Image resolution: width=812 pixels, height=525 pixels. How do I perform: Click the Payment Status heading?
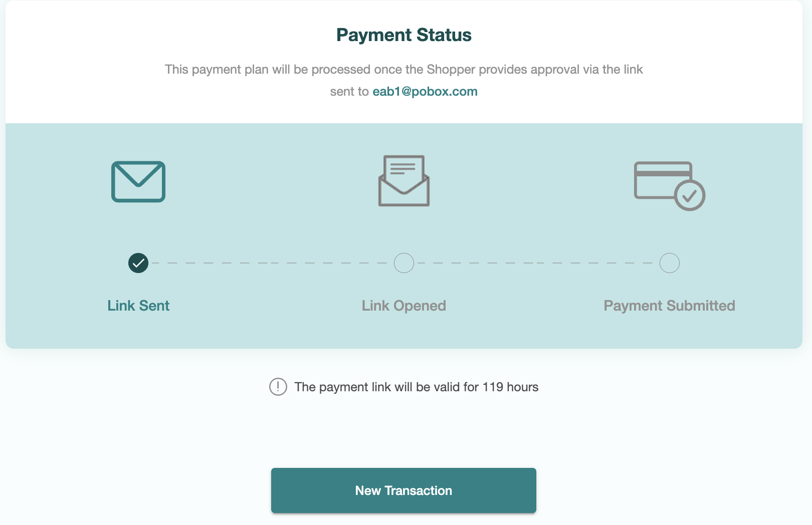click(404, 35)
